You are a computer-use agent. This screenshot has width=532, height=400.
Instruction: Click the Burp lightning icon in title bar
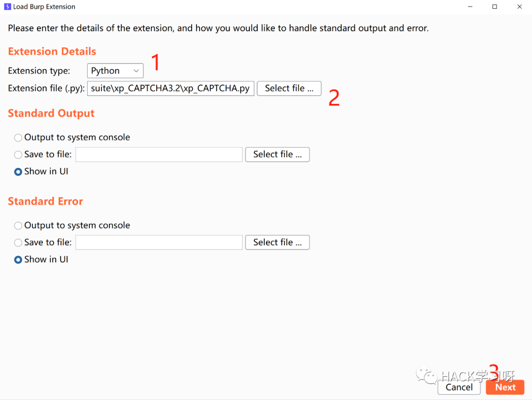7,6
